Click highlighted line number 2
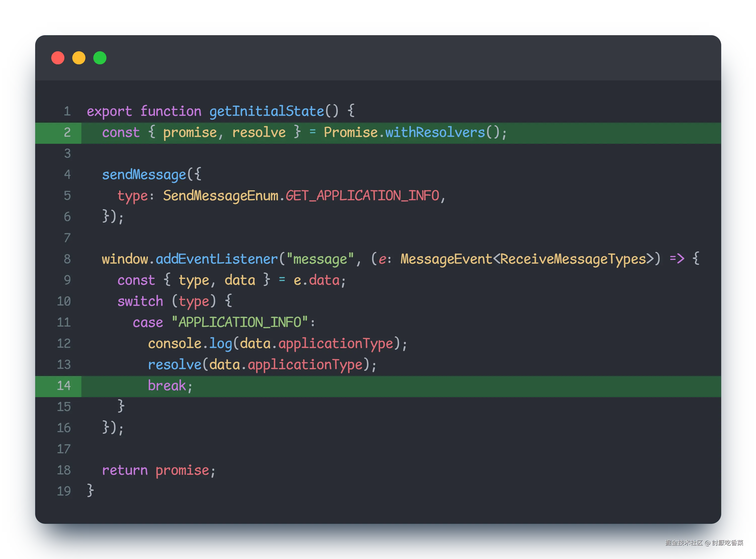The height and width of the screenshot is (559, 756). (x=67, y=133)
